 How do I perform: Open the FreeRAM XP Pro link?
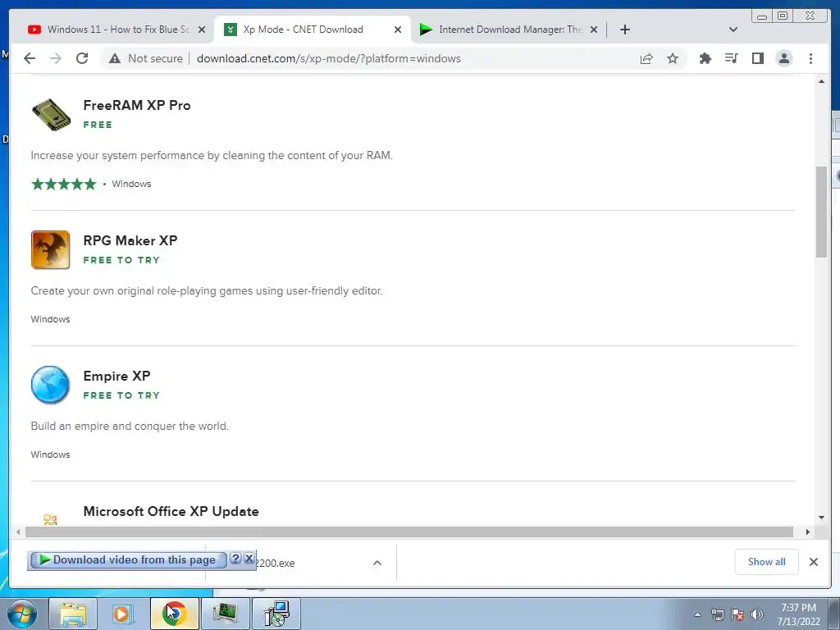tap(137, 105)
